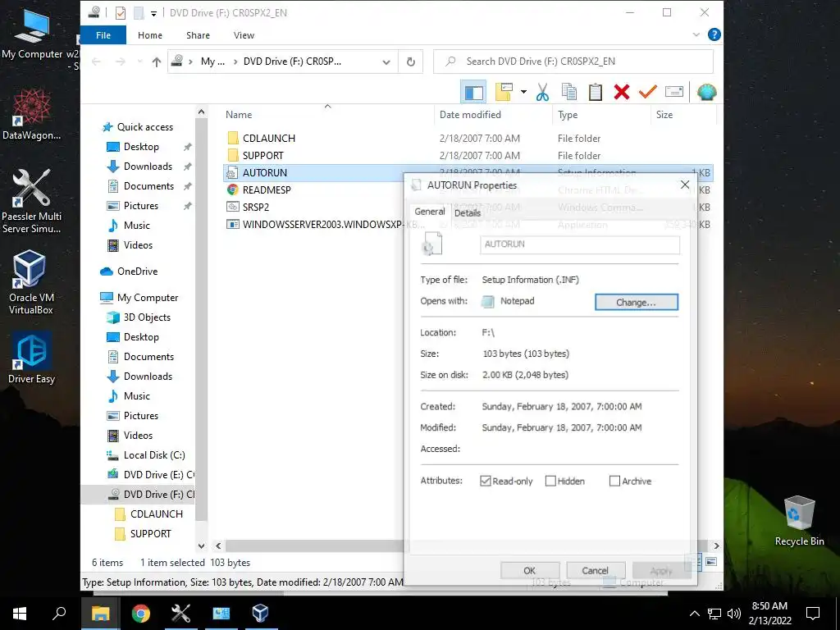Check the Hidden attribute
The height and width of the screenshot is (630, 840).
coord(550,481)
